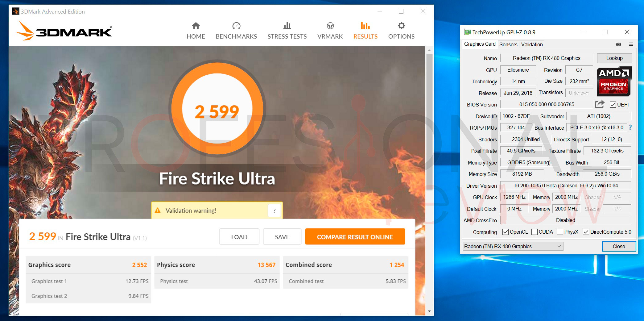Viewport: 644px width, 321px height.
Task: Click the Combined test row
Action: coord(346,281)
